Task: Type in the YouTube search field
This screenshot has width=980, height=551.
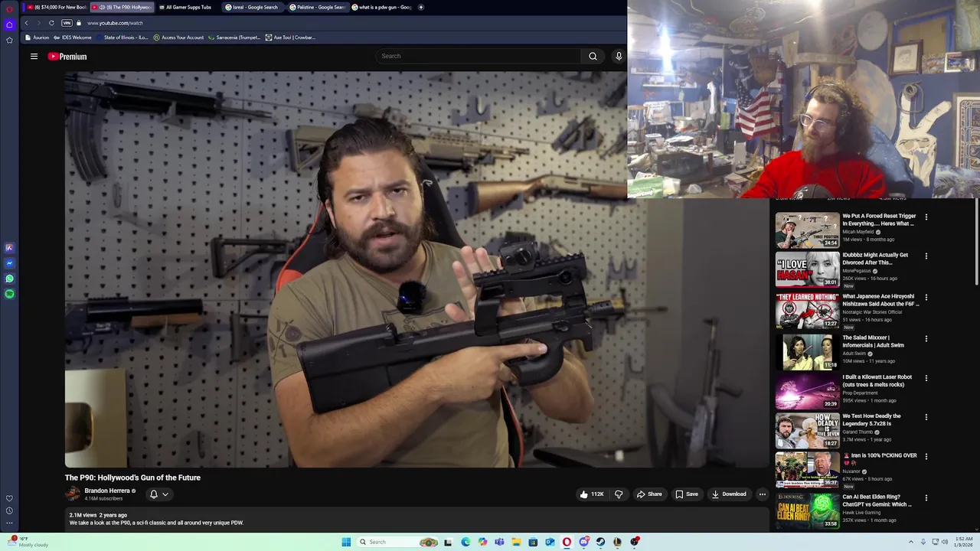Action: click(479, 56)
